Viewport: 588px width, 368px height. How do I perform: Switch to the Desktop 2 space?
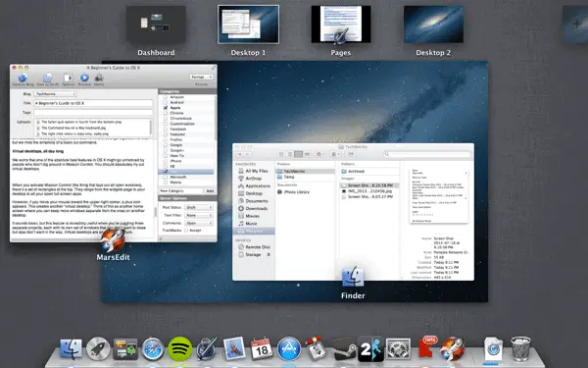coord(433,24)
